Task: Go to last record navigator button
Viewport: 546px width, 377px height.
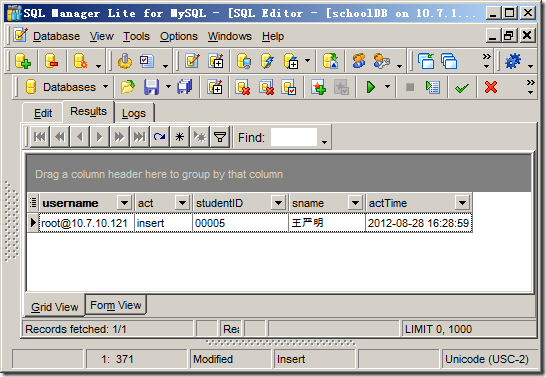Action: click(x=140, y=137)
